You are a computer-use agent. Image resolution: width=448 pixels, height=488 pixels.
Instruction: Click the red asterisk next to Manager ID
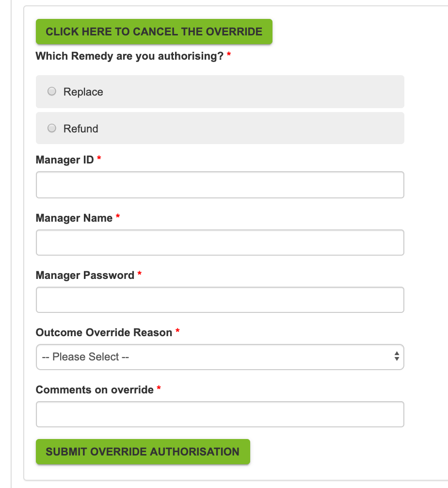click(x=99, y=158)
